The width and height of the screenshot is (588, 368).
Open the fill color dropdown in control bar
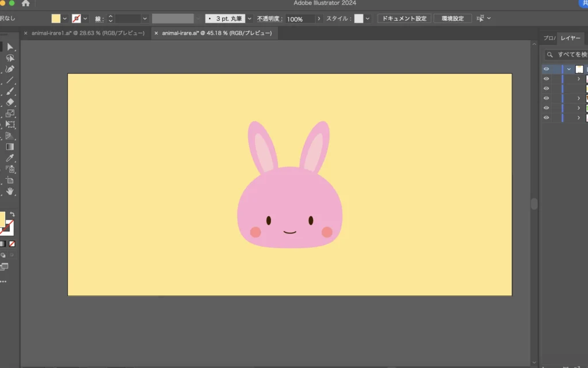pyautogui.click(x=64, y=18)
